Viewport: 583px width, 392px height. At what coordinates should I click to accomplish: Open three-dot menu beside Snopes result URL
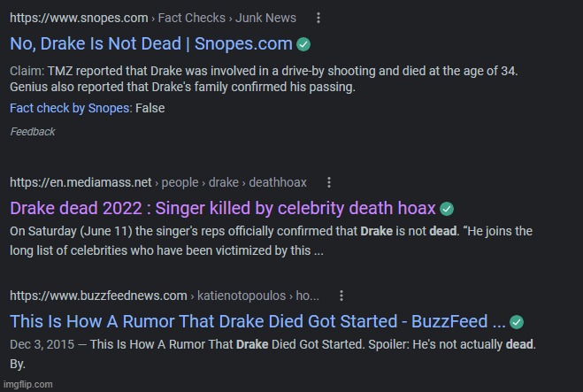(318, 18)
